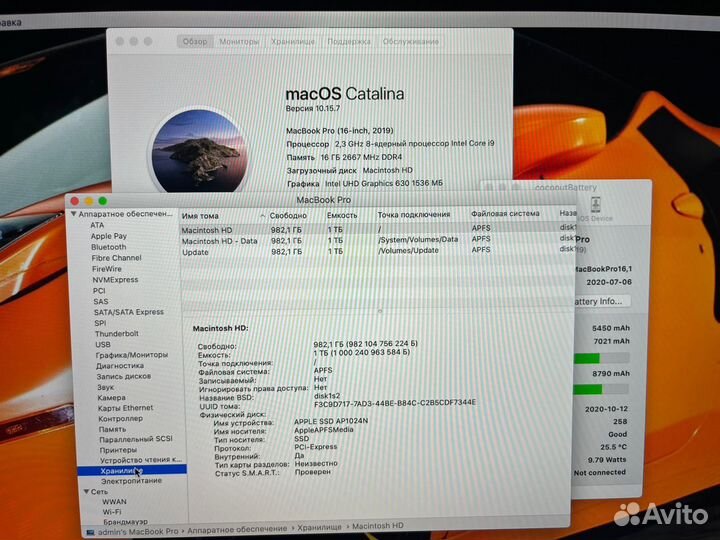
Task: Click the Battery Info... button in coconutBattery
Action: tap(602, 302)
